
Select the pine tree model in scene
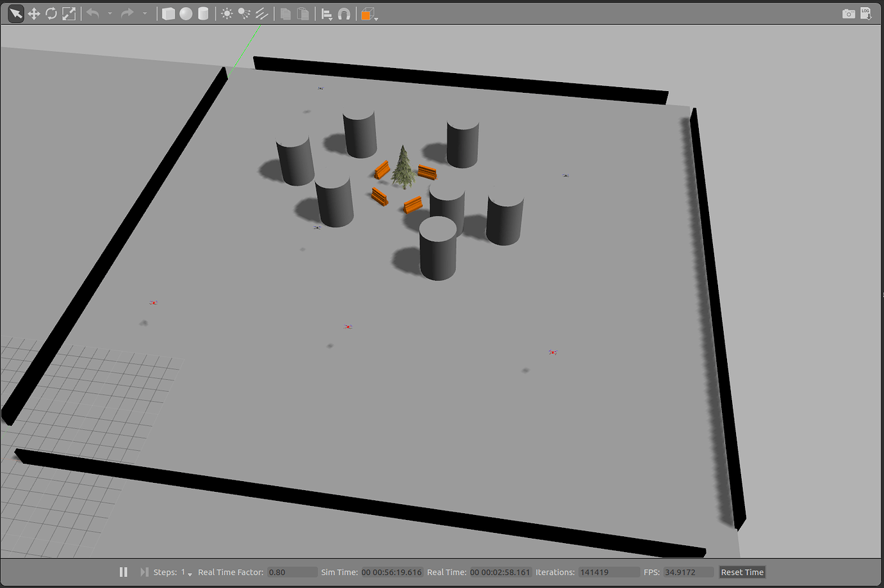point(403,168)
